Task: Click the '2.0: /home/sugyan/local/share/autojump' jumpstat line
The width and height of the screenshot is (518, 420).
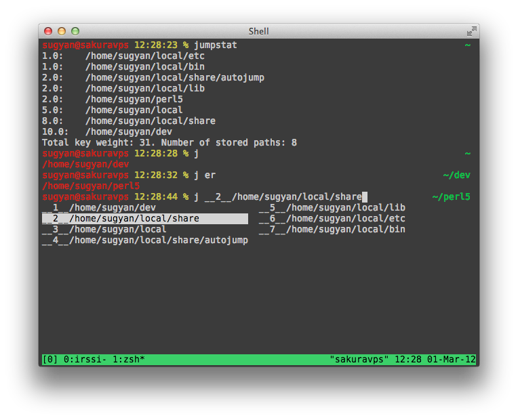Action: [153, 78]
